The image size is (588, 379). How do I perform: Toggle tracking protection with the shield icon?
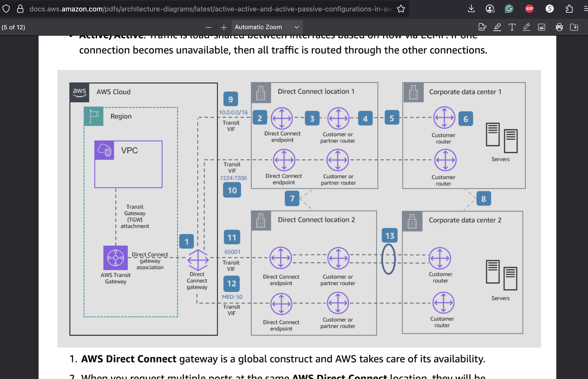click(x=6, y=9)
